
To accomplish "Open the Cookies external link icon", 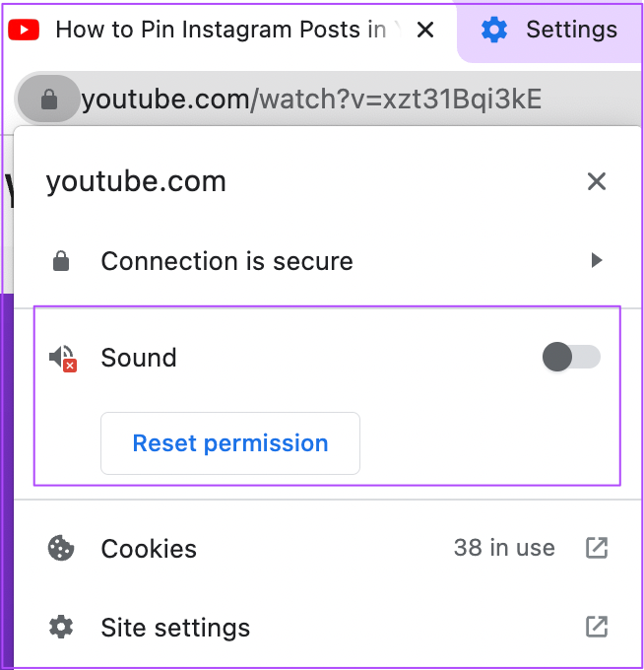I will (597, 548).
